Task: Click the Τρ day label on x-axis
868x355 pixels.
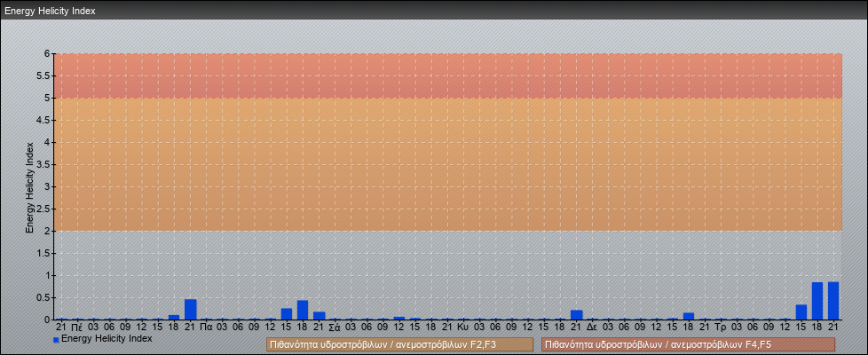Action: point(720,327)
